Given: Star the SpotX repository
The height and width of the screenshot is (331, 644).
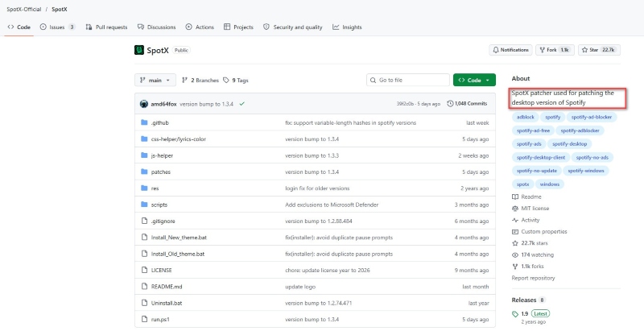Looking at the screenshot, I should point(599,50).
